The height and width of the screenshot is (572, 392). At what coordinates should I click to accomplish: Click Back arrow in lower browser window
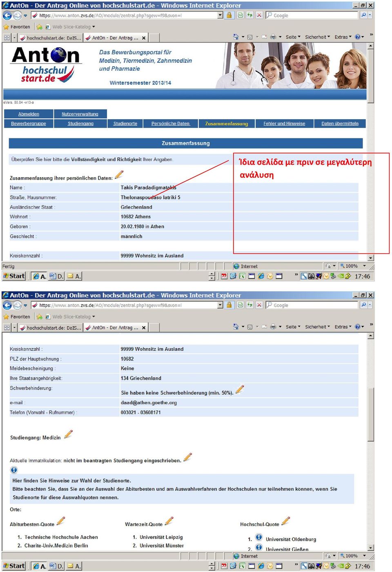tap(7, 305)
